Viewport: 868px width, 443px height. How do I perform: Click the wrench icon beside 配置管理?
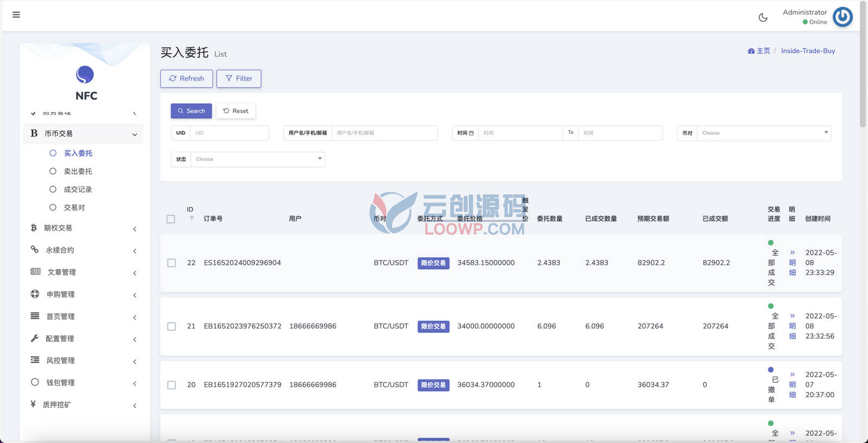tap(35, 338)
